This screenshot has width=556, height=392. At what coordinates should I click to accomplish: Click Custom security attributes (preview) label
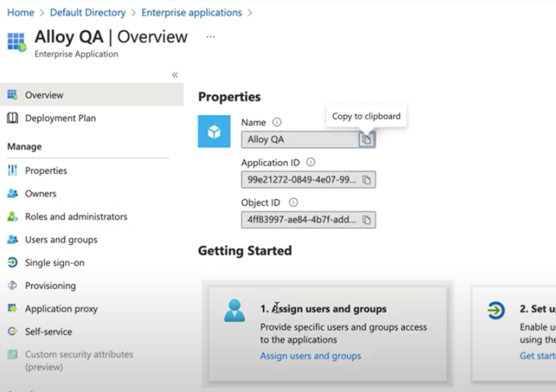point(79,360)
